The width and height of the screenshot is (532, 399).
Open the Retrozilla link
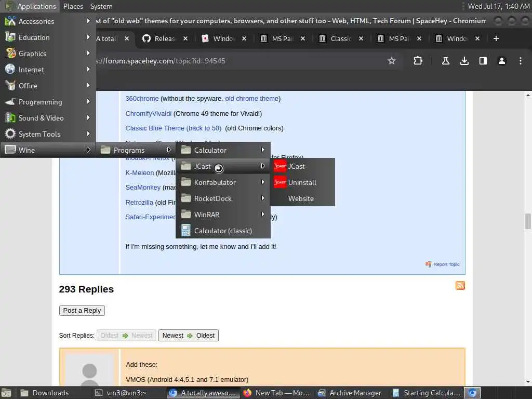[x=139, y=202]
